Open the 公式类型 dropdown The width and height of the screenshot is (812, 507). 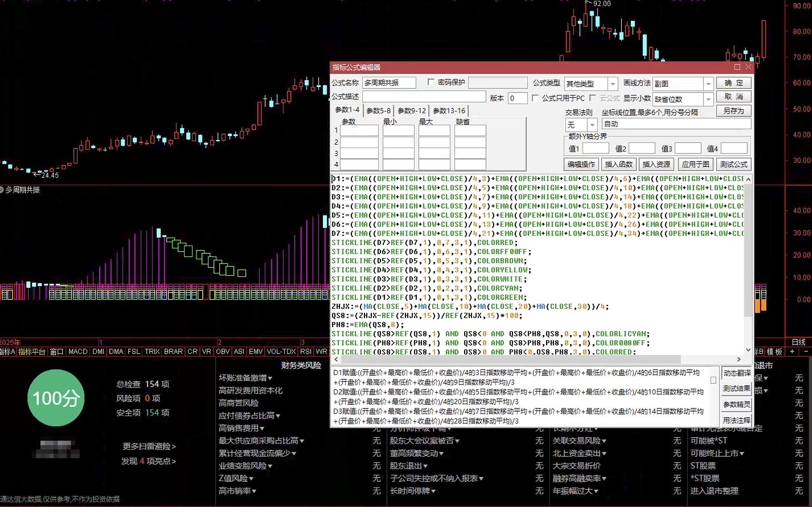612,84
